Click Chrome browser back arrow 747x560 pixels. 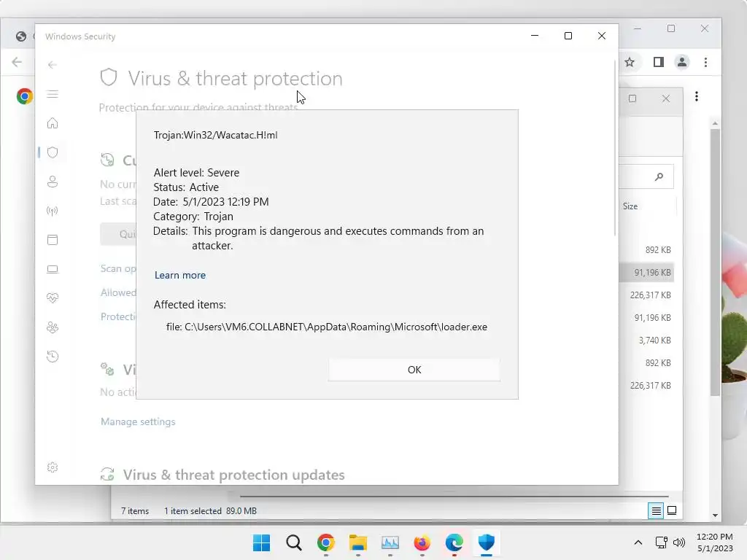pyautogui.click(x=18, y=62)
